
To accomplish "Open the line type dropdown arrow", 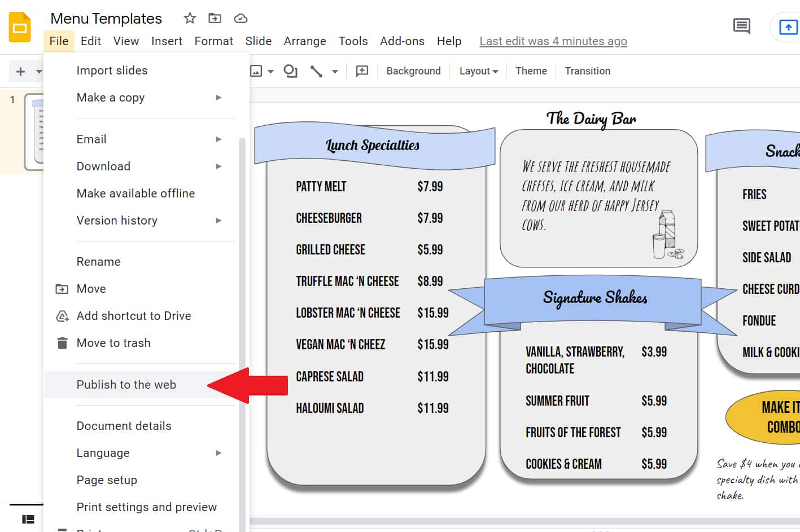I will pos(335,72).
